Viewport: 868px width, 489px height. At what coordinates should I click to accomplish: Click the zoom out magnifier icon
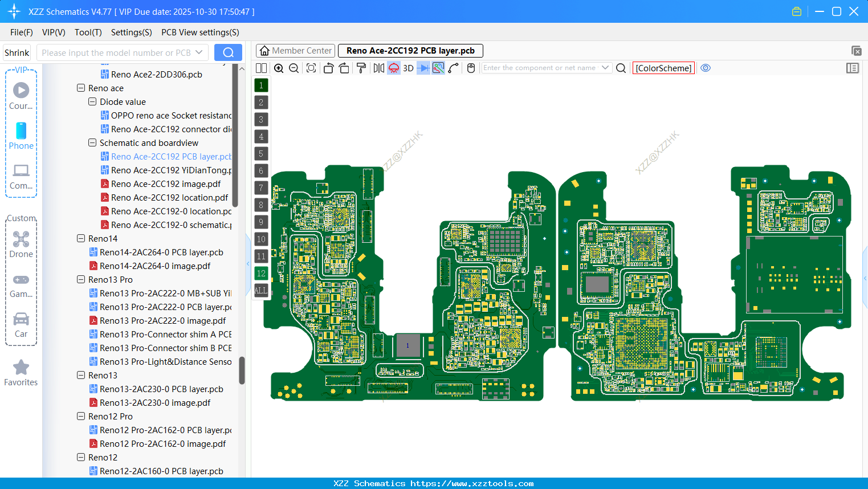tap(294, 68)
